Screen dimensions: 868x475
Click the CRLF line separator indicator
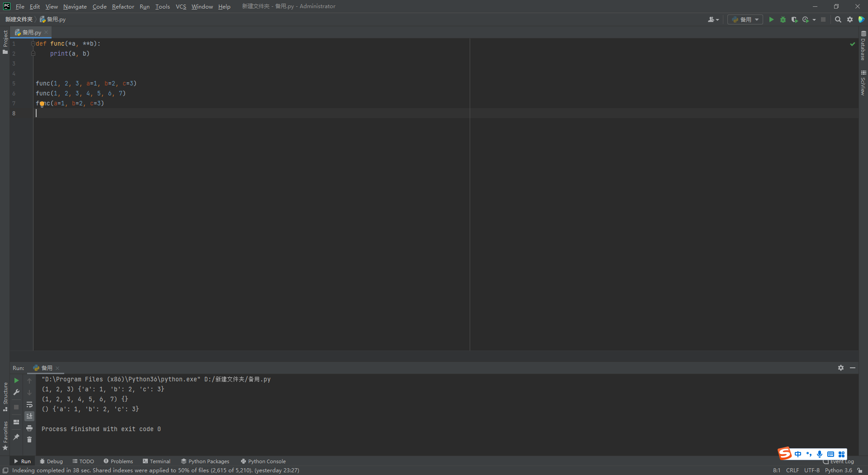coord(792,470)
